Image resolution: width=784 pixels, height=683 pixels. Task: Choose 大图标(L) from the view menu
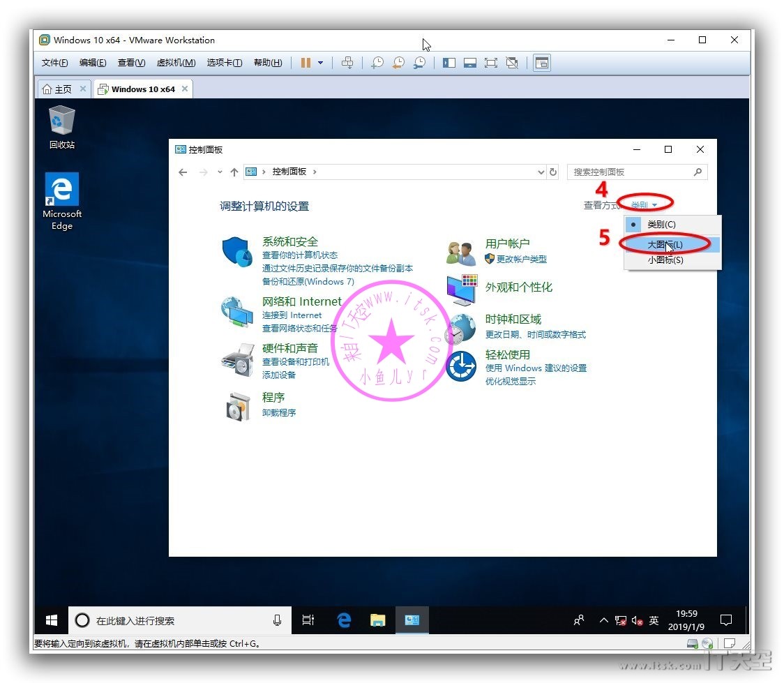pyautogui.click(x=672, y=244)
